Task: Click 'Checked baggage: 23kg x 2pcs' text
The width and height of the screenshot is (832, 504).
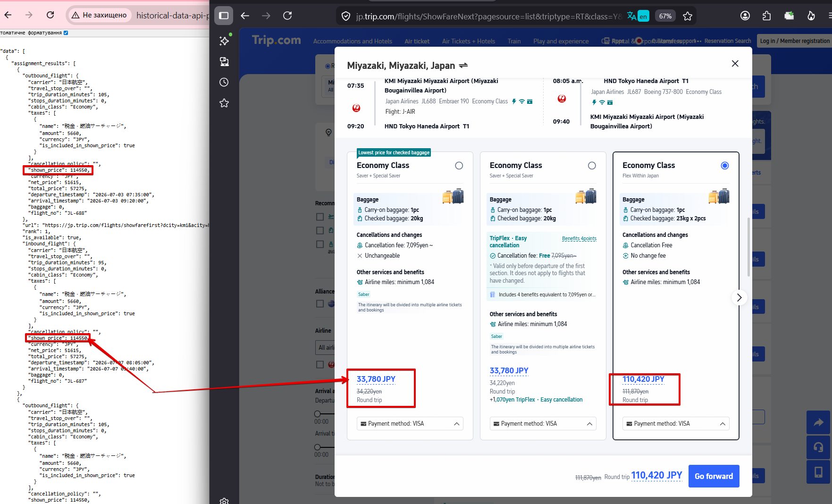Action: click(668, 218)
